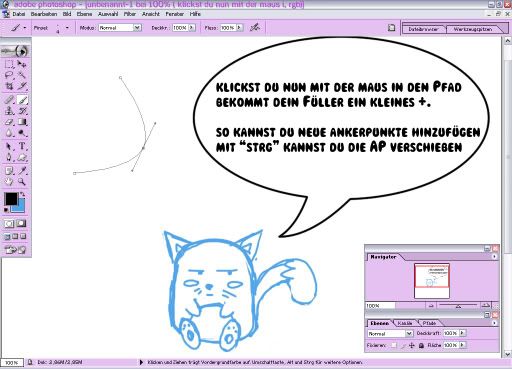This screenshot has width=512, height=369.
Task: Select the Zoom magnifier tool
Action: coord(22,182)
